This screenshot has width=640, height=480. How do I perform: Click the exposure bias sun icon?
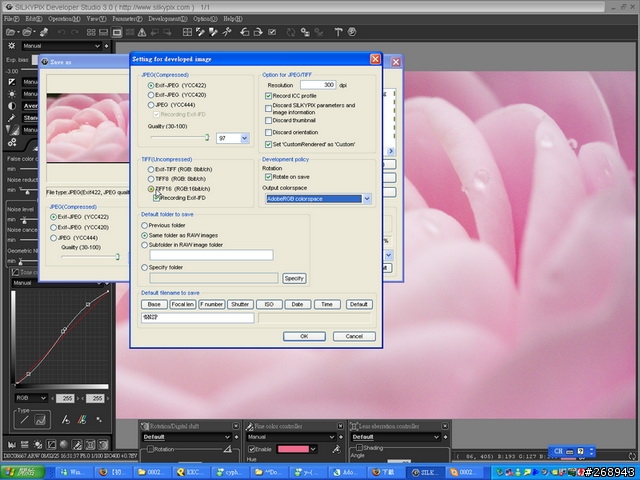(11, 46)
